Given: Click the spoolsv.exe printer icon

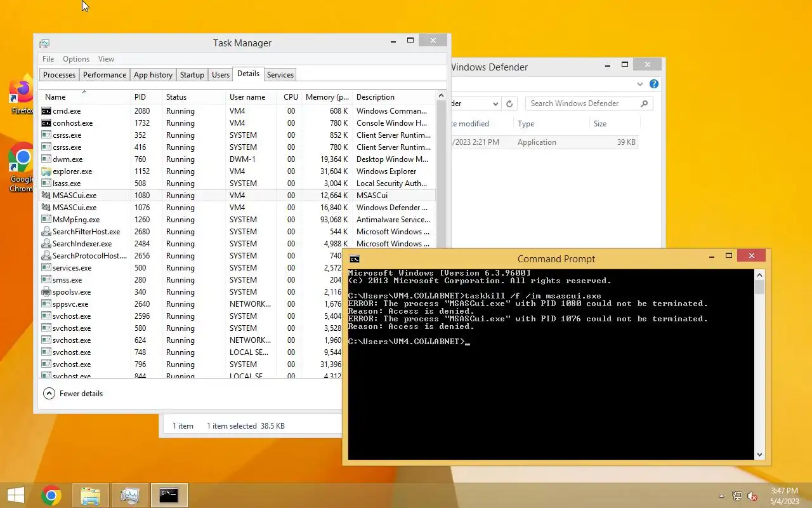Looking at the screenshot, I should (46, 292).
